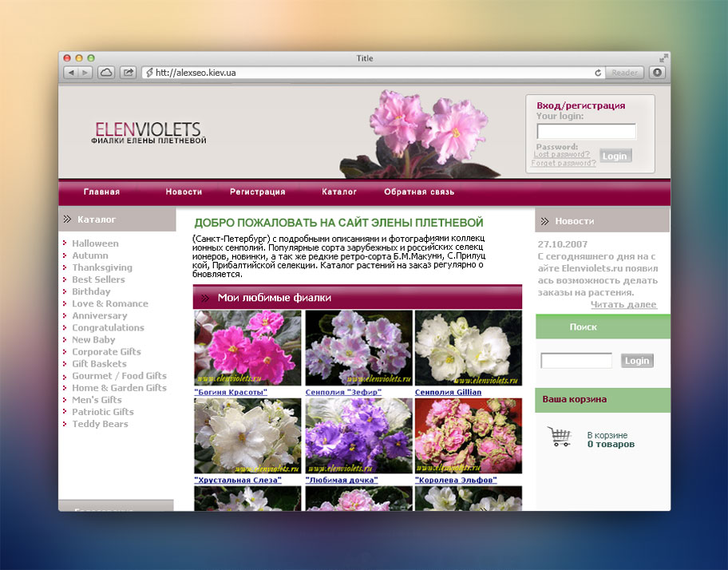728x570 pixels.
Task: Click the browser forward arrow
Action: pos(85,73)
